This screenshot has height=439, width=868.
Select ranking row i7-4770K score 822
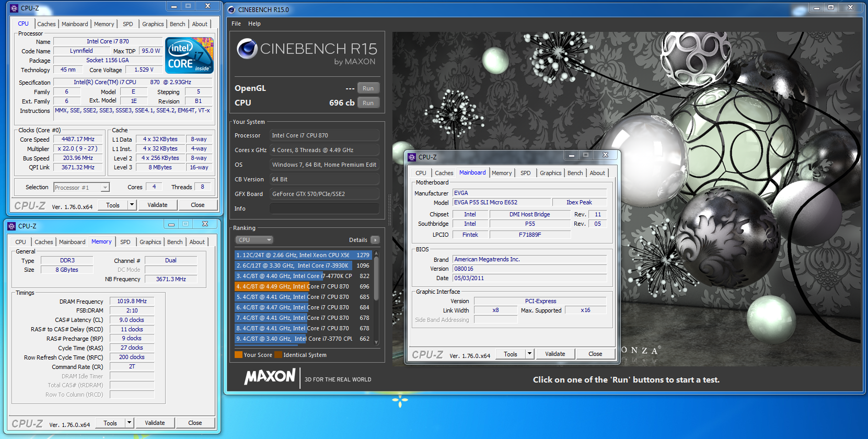303,276
